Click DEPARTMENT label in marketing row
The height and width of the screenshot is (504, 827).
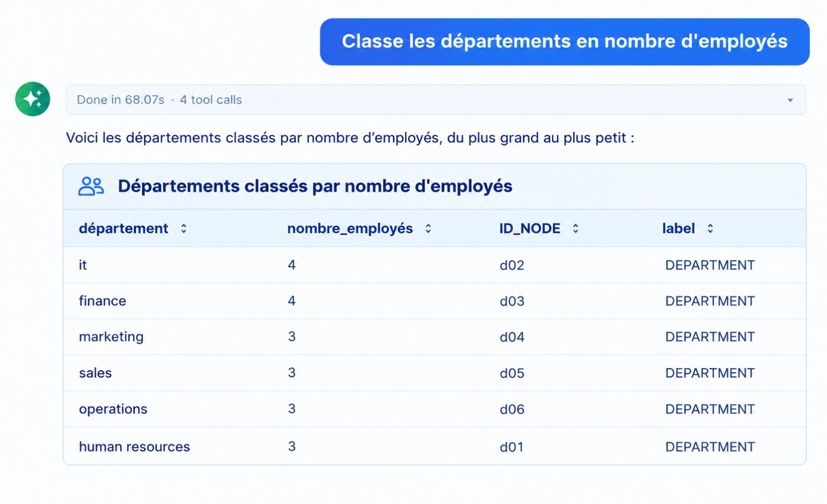[x=710, y=337]
